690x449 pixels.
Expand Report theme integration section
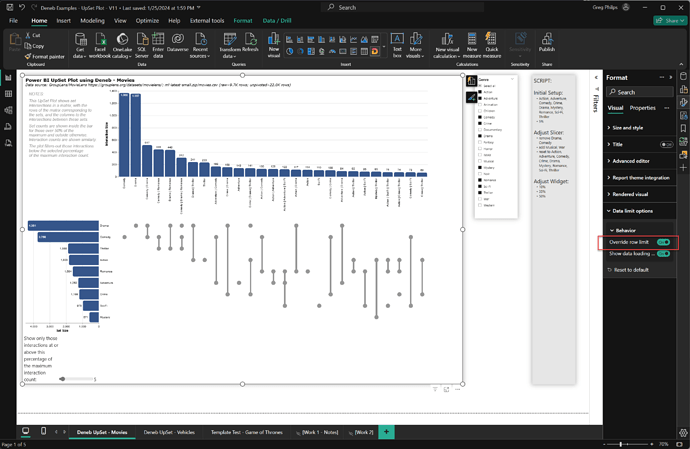(x=641, y=178)
